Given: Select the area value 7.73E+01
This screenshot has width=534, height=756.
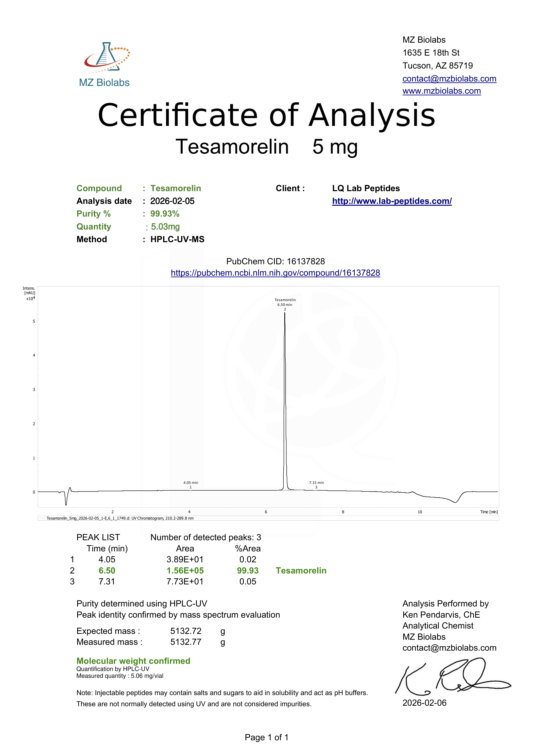Looking at the screenshot, I should [x=185, y=582].
